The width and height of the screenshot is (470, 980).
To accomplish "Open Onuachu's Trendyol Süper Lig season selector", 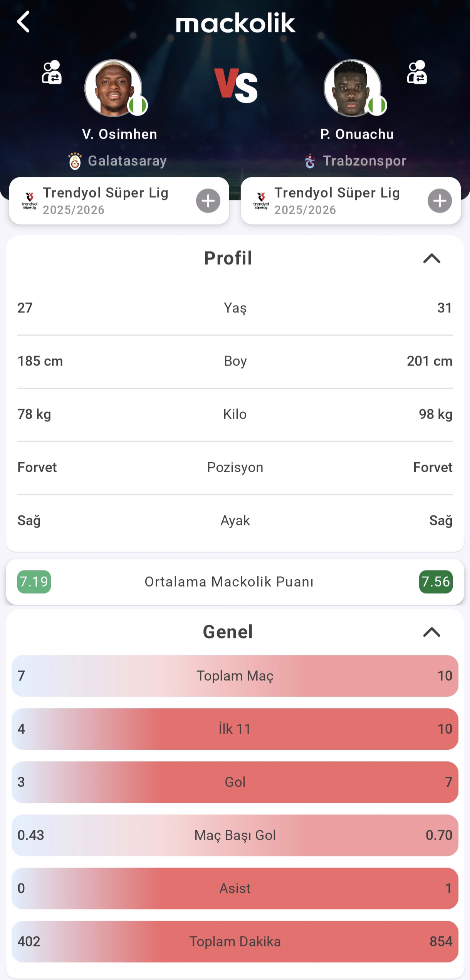I will [x=337, y=201].
